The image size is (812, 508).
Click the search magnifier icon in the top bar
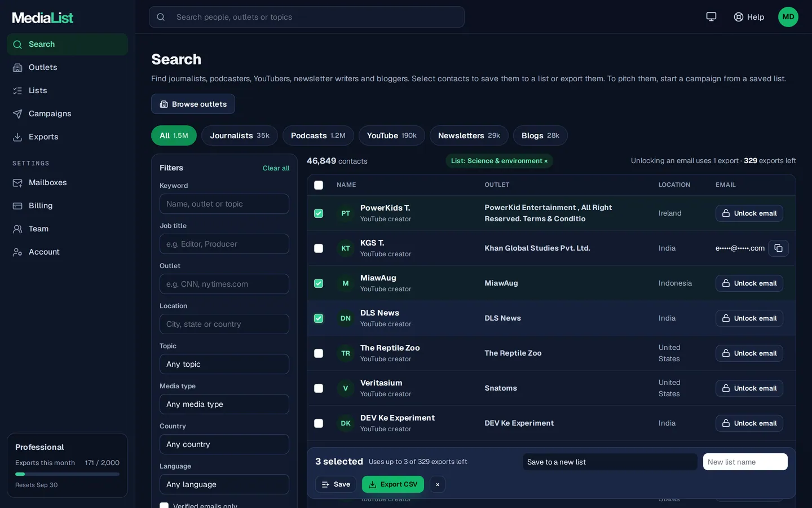(161, 17)
